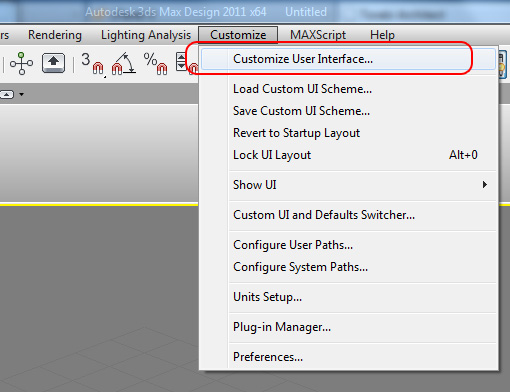Toggle the Angle Snap icon

click(123, 63)
